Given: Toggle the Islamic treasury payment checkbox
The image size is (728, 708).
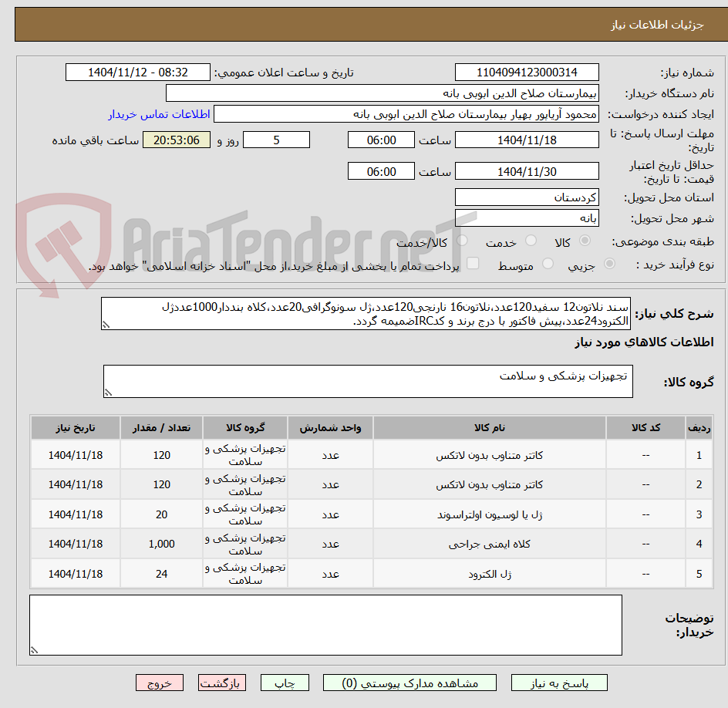Looking at the screenshot, I should pos(473,263).
